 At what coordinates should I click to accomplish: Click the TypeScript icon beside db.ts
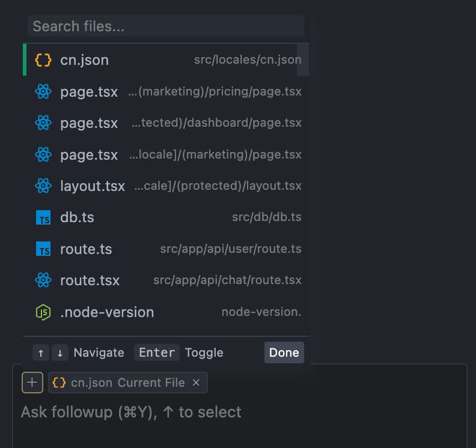pos(43,217)
